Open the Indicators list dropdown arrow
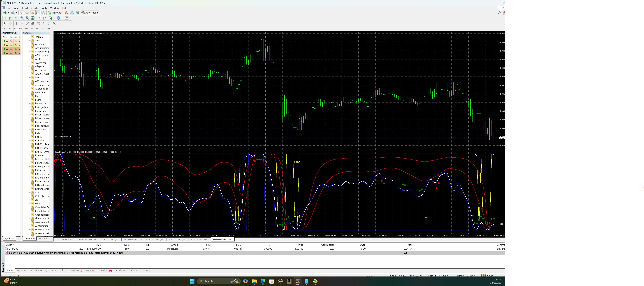The height and width of the screenshot is (286, 644). pyautogui.click(x=54, y=18)
